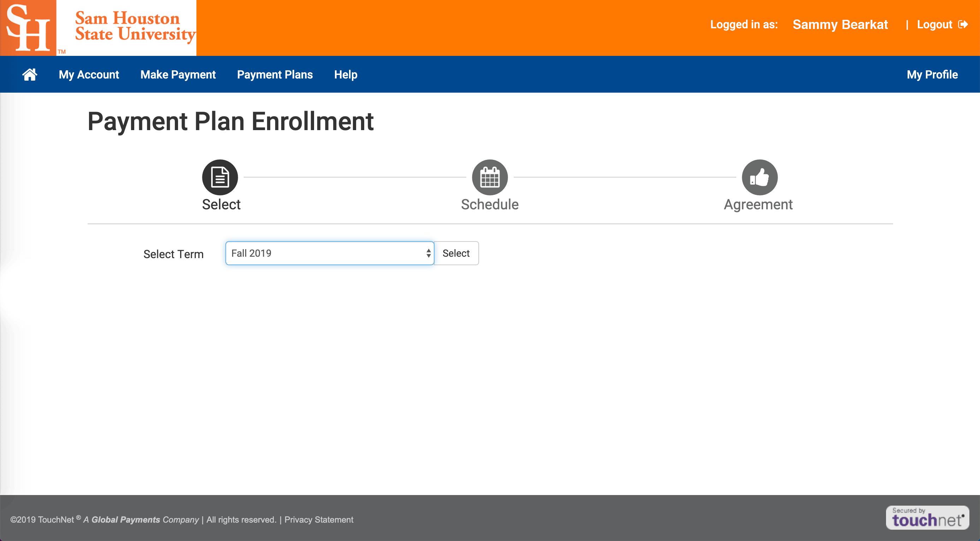Click the Home house icon
The height and width of the screenshot is (541, 980).
pos(30,74)
